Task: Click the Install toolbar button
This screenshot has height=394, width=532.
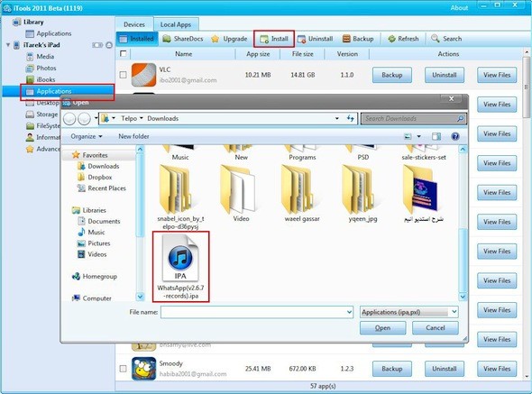Action: click(274, 39)
